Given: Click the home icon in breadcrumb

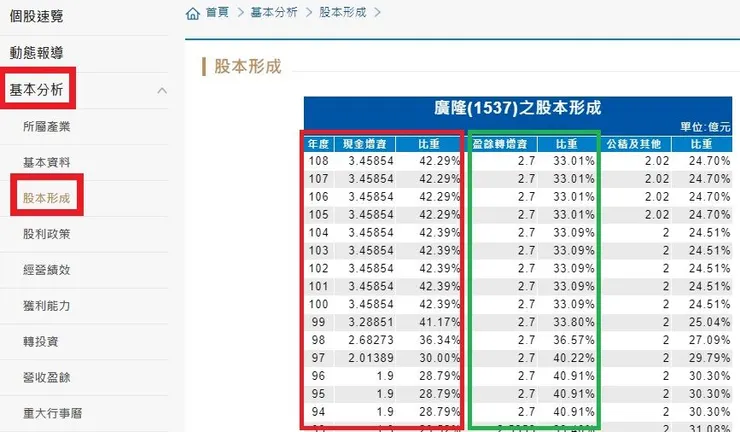Looking at the screenshot, I should point(193,13).
